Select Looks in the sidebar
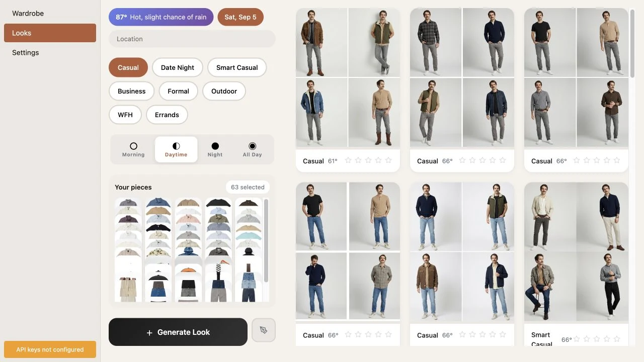 click(x=50, y=33)
